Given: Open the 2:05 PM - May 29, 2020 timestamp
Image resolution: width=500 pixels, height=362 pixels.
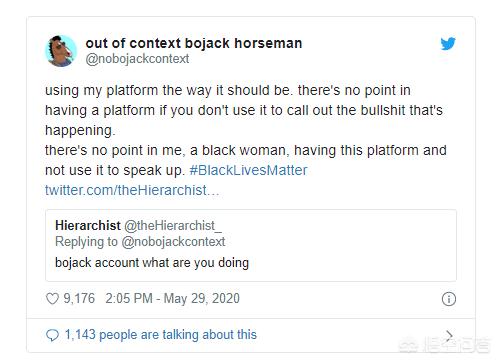Looking at the screenshot, I should 172,299.
